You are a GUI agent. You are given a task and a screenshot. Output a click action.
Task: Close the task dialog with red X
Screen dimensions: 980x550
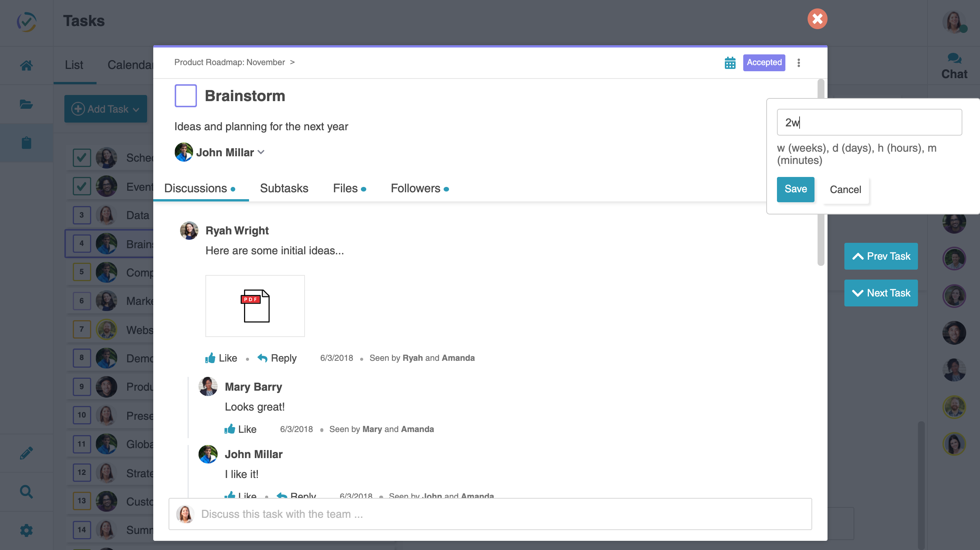[818, 19]
